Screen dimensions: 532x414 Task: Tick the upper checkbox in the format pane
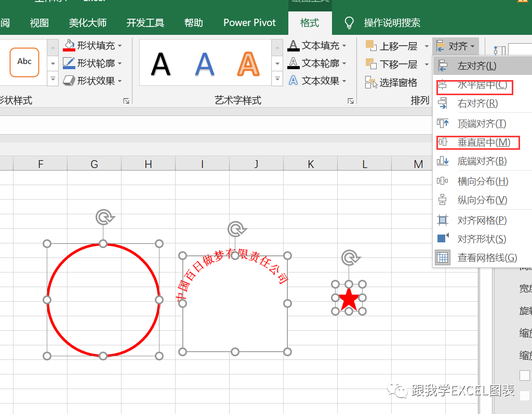[525, 376]
